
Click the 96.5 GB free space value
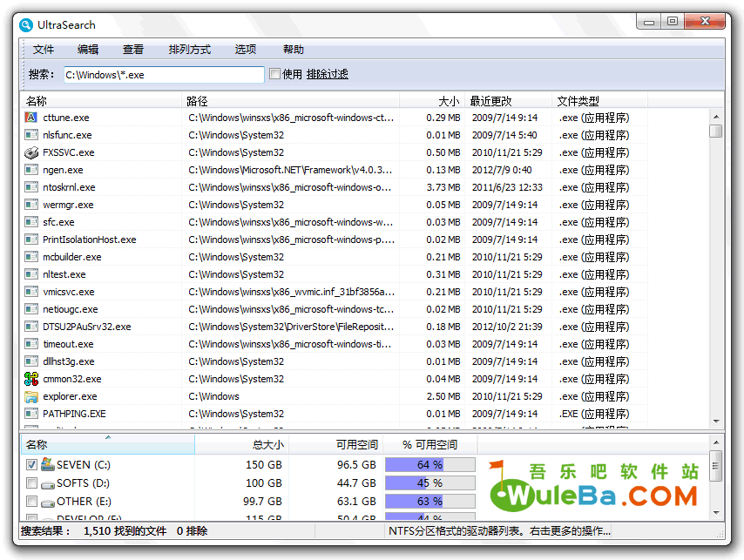pyautogui.click(x=356, y=465)
